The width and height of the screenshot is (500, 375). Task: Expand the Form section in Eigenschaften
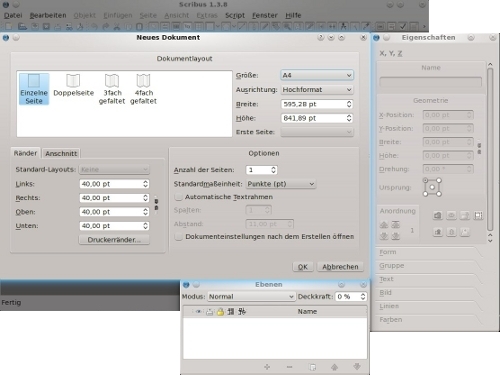pos(429,252)
